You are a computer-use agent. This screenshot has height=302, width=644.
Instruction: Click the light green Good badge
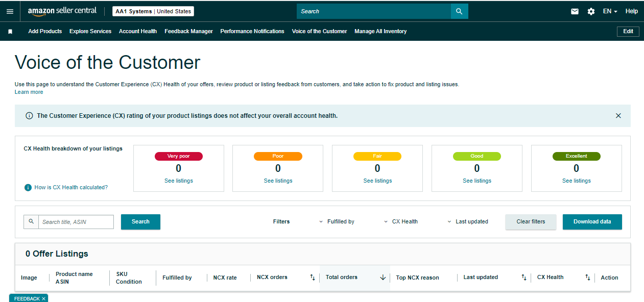[x=477, y=156]
